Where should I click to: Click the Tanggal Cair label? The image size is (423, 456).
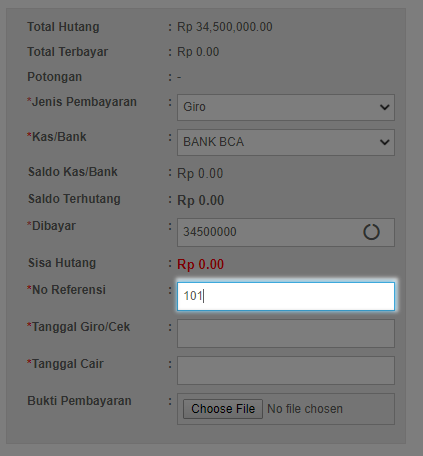[x=65, y=364]
